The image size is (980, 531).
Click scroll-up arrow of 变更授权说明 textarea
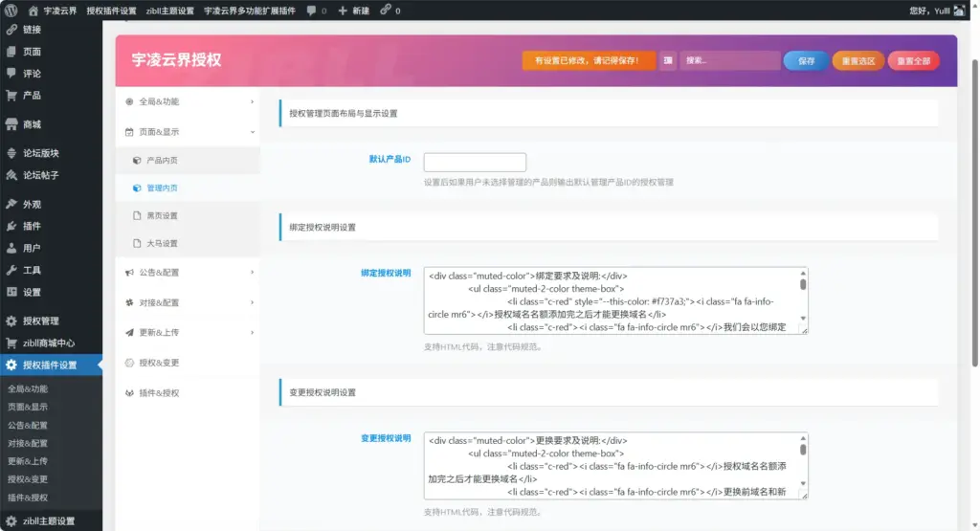803,438
